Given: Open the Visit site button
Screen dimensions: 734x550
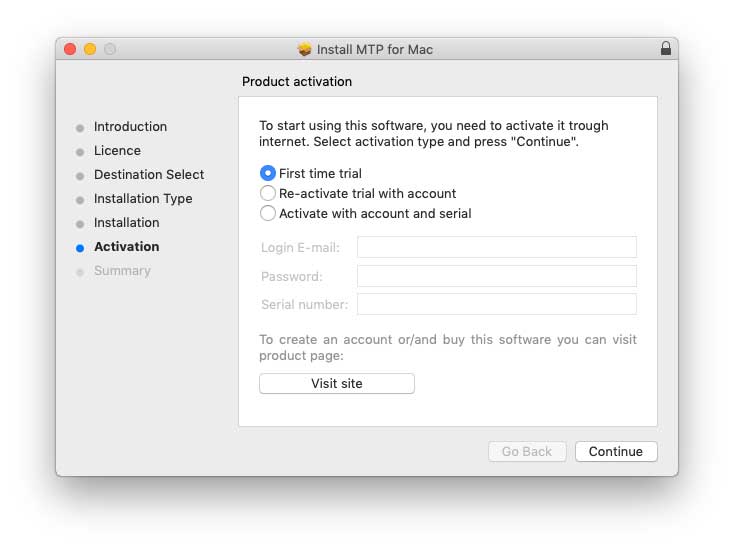Looking at the screenshot, I should tap(337, 383).
